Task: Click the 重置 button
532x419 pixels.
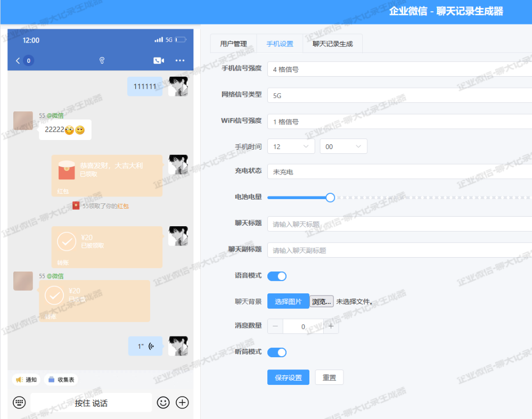Action: click(329, 377)
